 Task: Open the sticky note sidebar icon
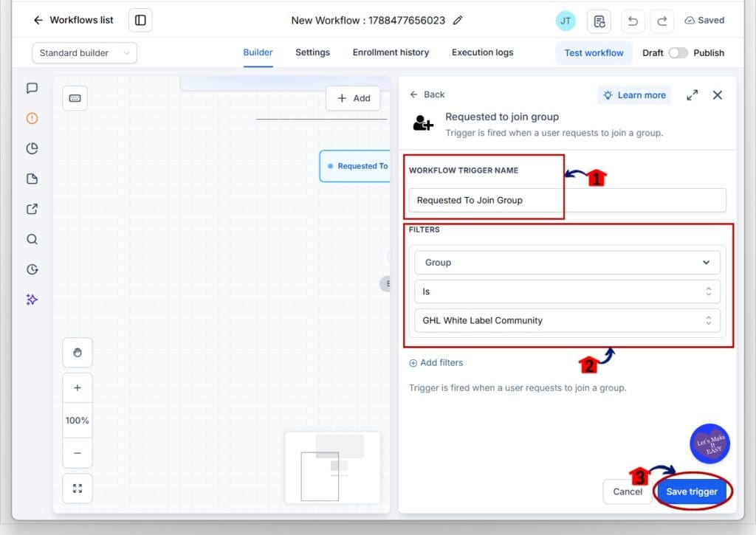32,179
